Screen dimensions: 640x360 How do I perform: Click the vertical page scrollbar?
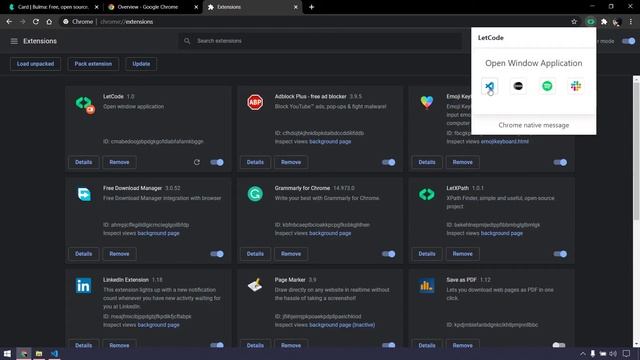click(636, 149)
